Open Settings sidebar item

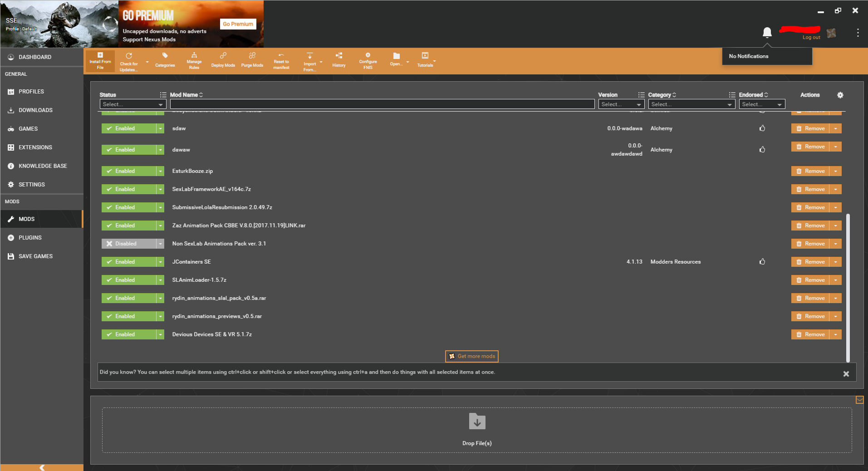click(42, 185)
